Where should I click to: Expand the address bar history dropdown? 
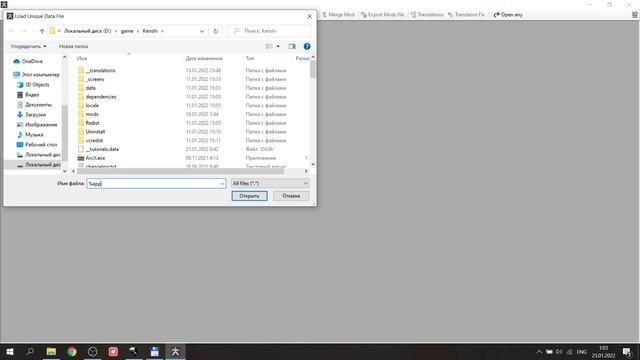[202, 31]
